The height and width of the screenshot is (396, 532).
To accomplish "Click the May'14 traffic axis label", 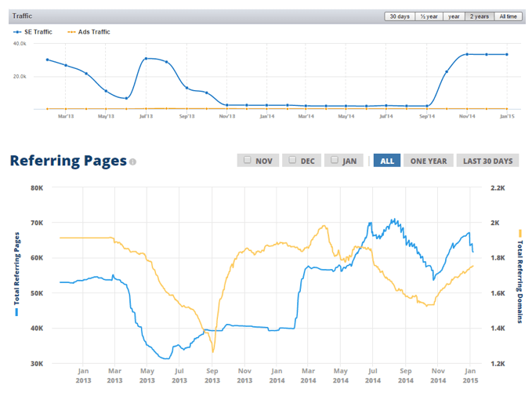I will pos(346,116).
